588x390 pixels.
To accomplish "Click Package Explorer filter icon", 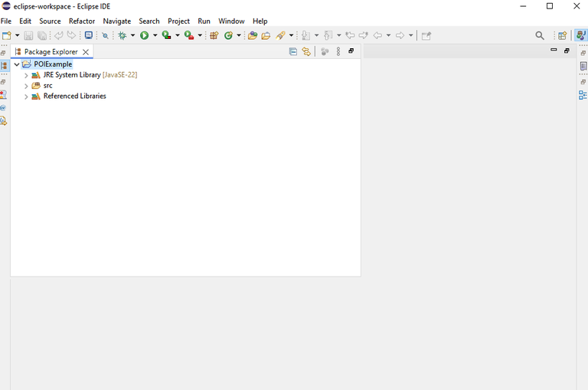I will point(325,51).
